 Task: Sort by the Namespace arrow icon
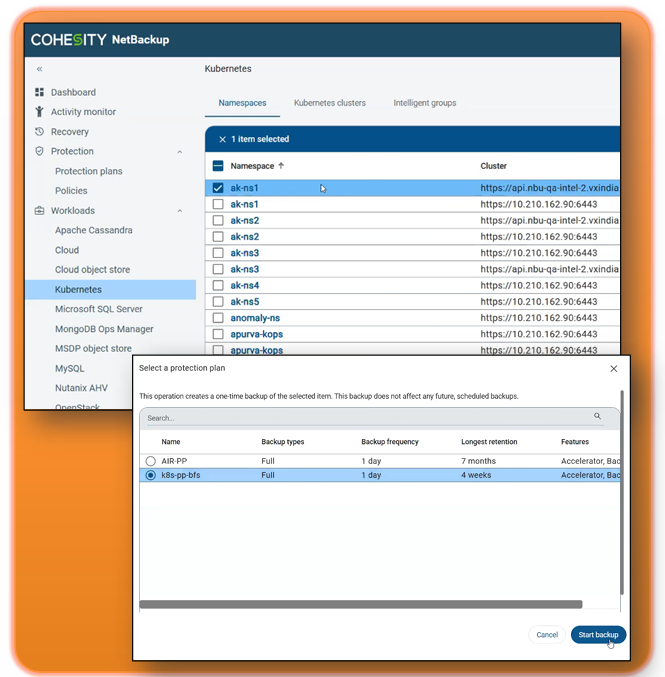coord(281,165)
